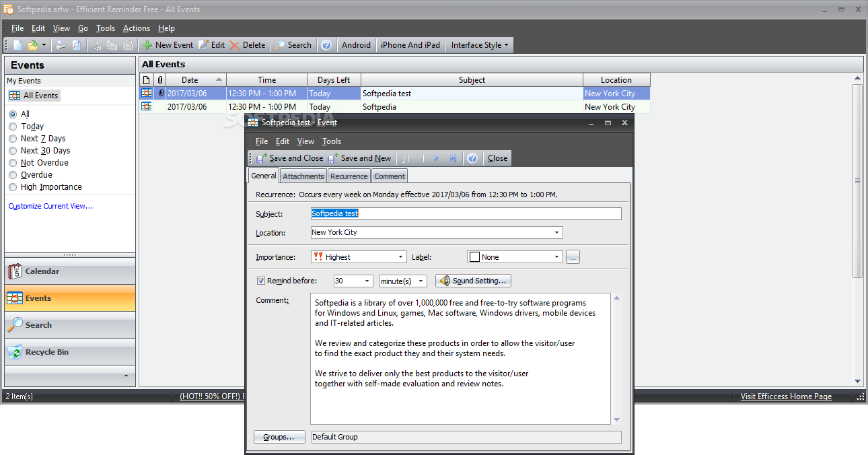Delete the selected event via toolbar
Screen dimensions: 868x455
(248, 45)
